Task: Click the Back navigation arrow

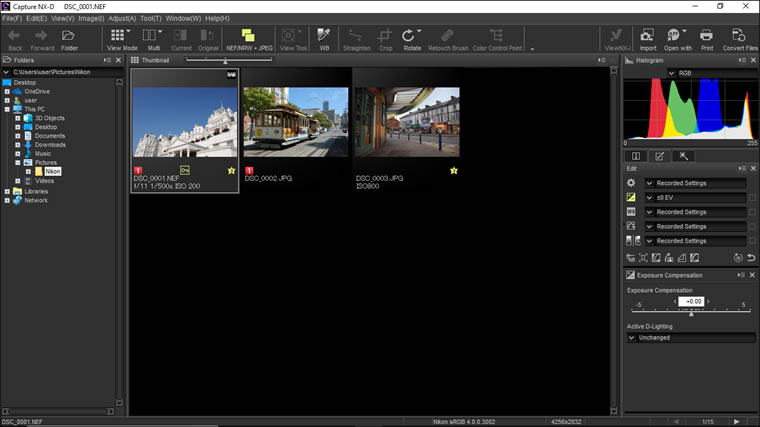Action: (15, 35)
